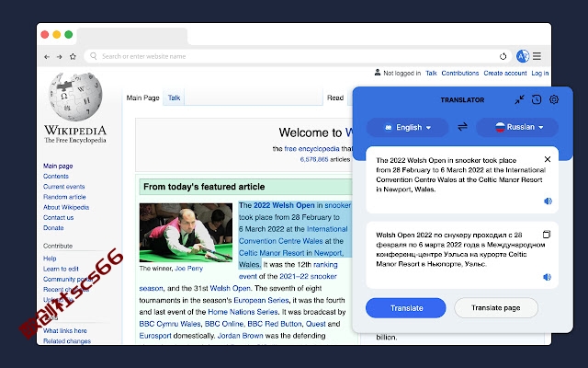Select the Read tab
Screen dimensions: 588x368
point(335,98)
